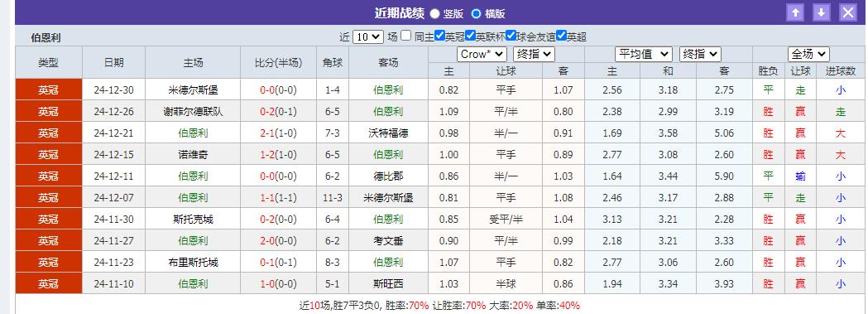Click the 0-2(0-1) score for 谢菲尔德联队 match
Image resolution: width=868 pixels, height=314 pixels.
tap(279, 111)
